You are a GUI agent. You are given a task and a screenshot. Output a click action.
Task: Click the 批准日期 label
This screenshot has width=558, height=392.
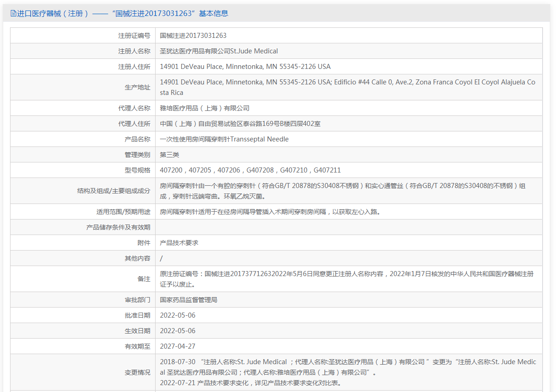point(137,315)
